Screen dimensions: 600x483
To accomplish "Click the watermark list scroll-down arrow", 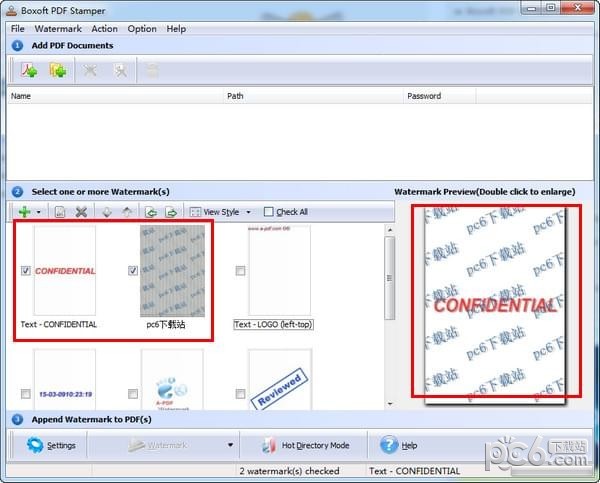I will (x=390, y=404).
